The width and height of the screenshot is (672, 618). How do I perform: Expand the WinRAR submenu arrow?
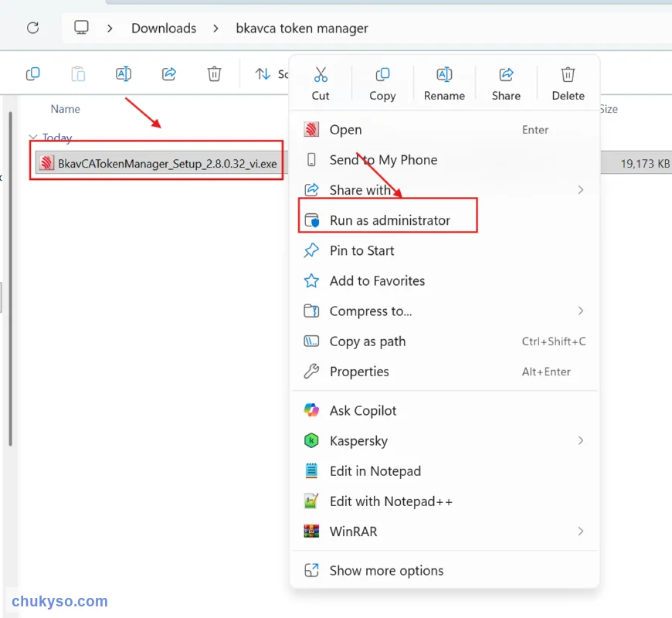click(581, 531)
